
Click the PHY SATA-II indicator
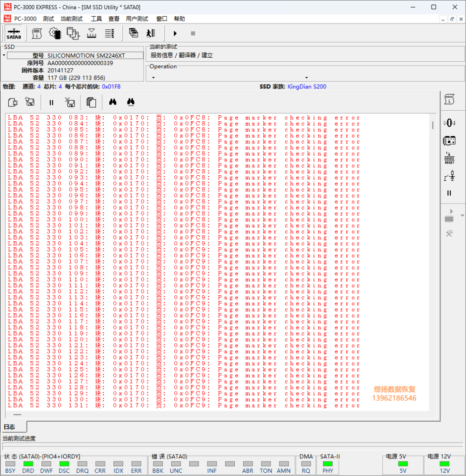328,463
